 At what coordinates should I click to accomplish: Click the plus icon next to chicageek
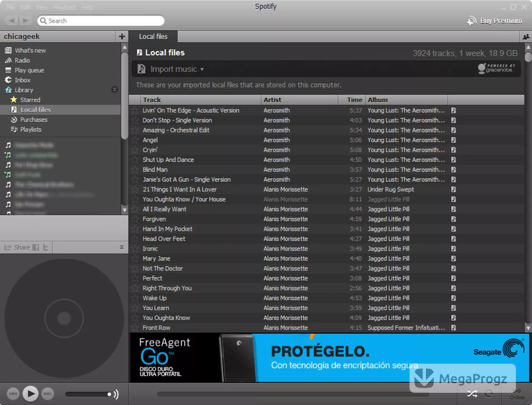click(122, 36)
